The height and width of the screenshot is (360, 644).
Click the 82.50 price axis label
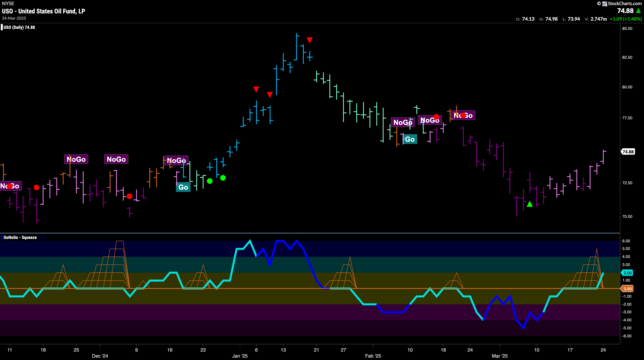(627, 58)
